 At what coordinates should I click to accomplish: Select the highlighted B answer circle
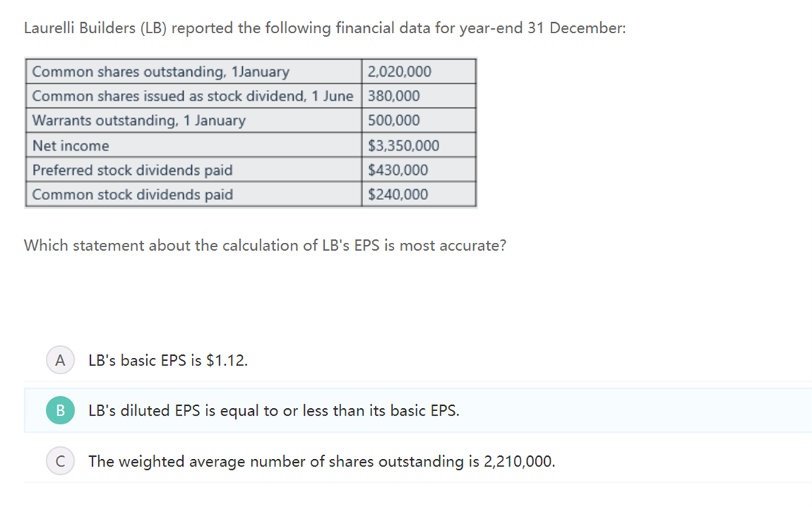(60, 410)
